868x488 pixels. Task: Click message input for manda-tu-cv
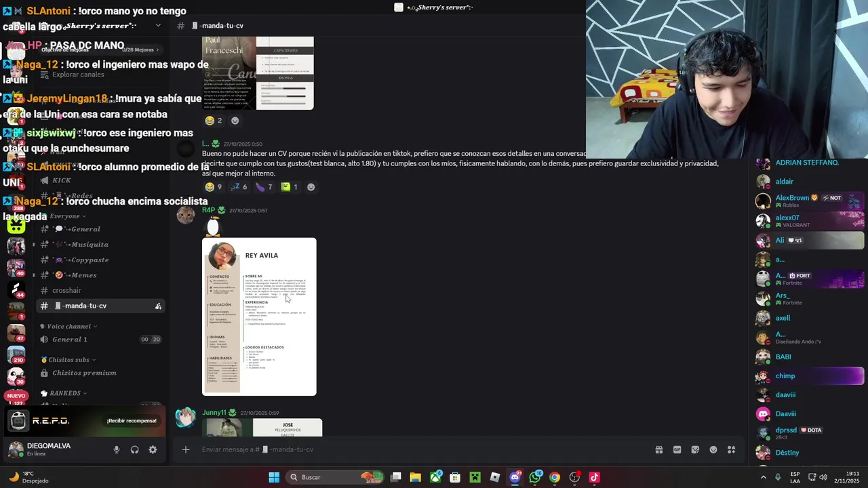click(420, 449)
